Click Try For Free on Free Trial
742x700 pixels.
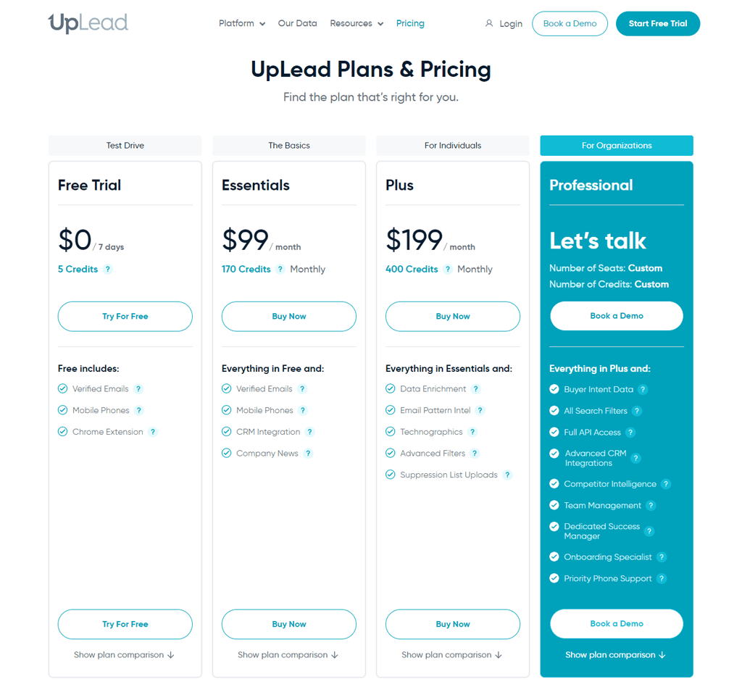pyautogui.click(x=125, y=316)
